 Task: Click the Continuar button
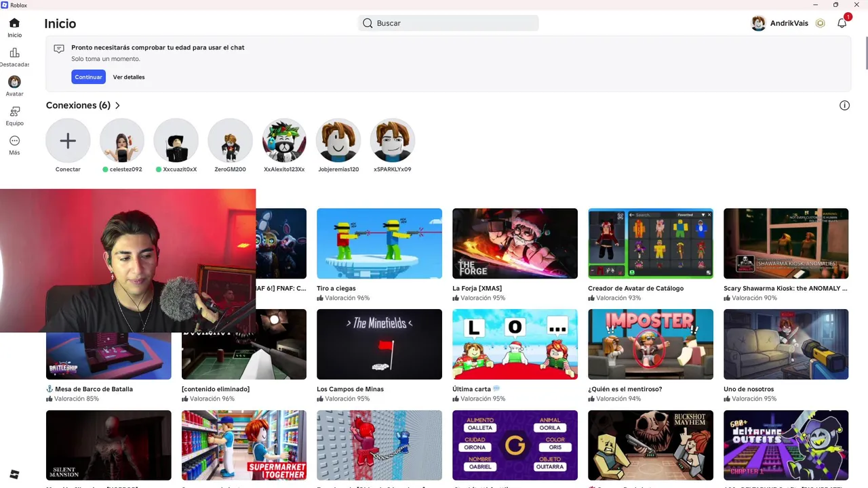[88, 77]
